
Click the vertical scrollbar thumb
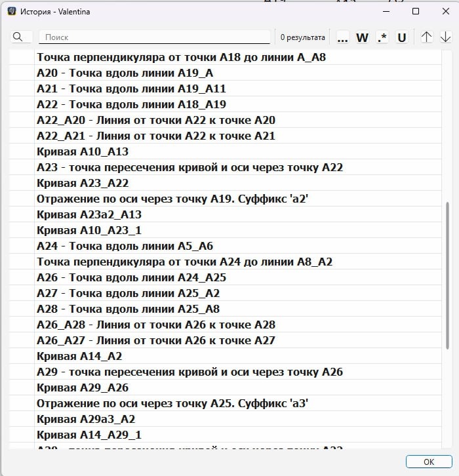point(447,275)
